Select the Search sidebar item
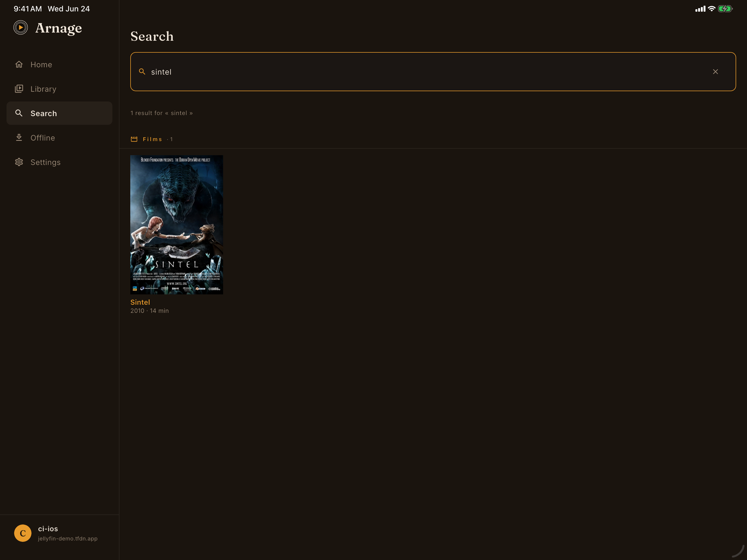This screenshot has height=560, width=747. (x=59, y=113)
